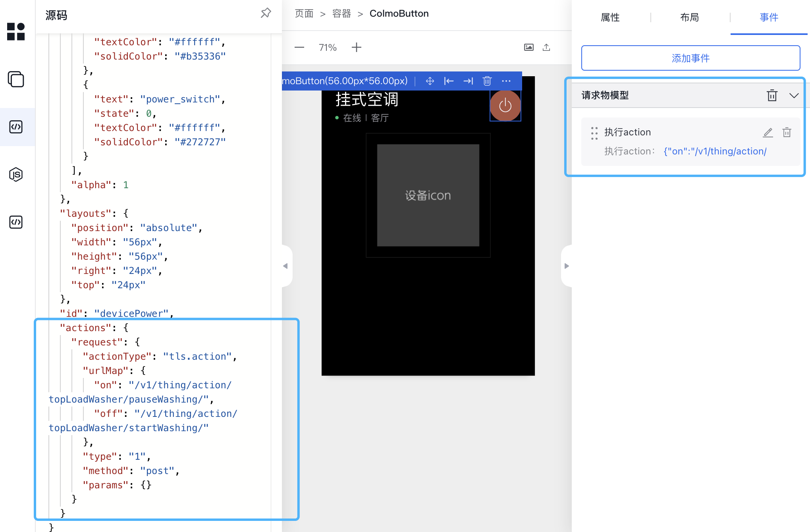The width and height of the screenshot is (810, 532).
Task: Click the export upload icon
Action: [546, 48]
